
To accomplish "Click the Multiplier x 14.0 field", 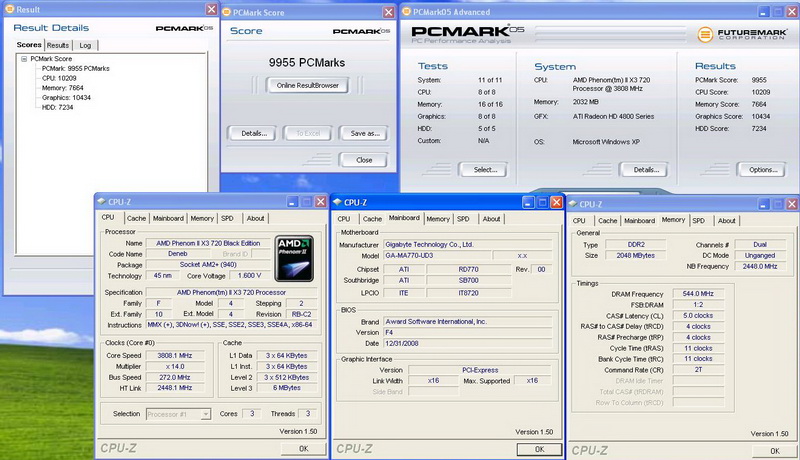I will click(x=174, y=366).
